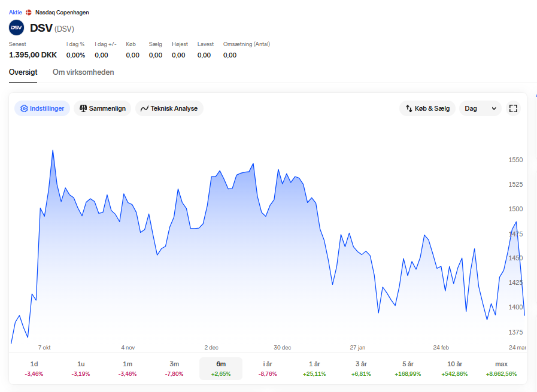
Task: Expand the Dag interval dropdown
Action: [480, 108]
